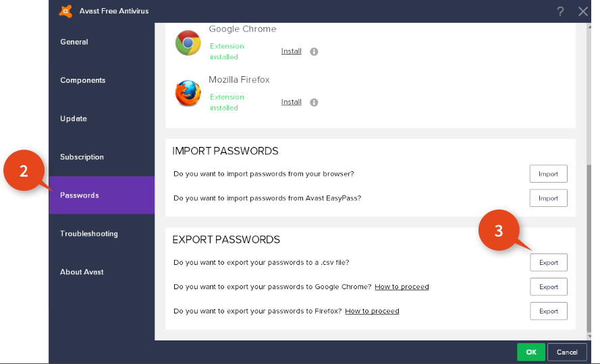Go to the Update tab

[102, 119]
